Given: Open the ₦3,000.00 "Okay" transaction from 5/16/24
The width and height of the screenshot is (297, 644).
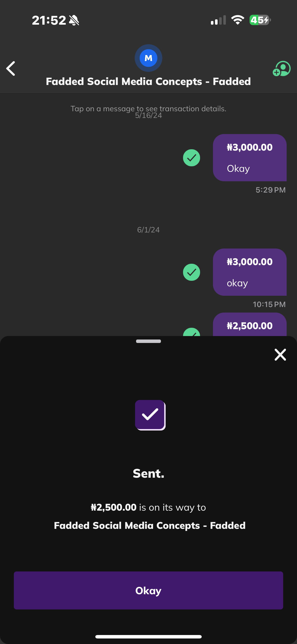Looking at the screenshot, I should (250, 158).
